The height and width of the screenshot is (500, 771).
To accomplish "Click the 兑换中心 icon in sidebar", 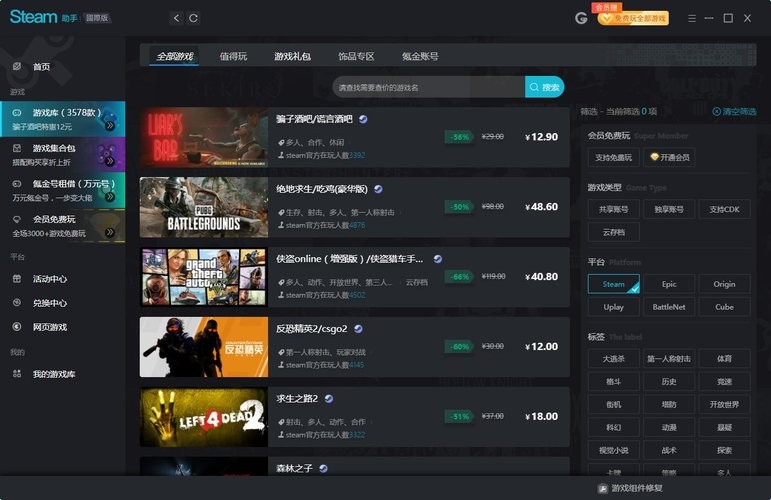I will pos(17,303).
